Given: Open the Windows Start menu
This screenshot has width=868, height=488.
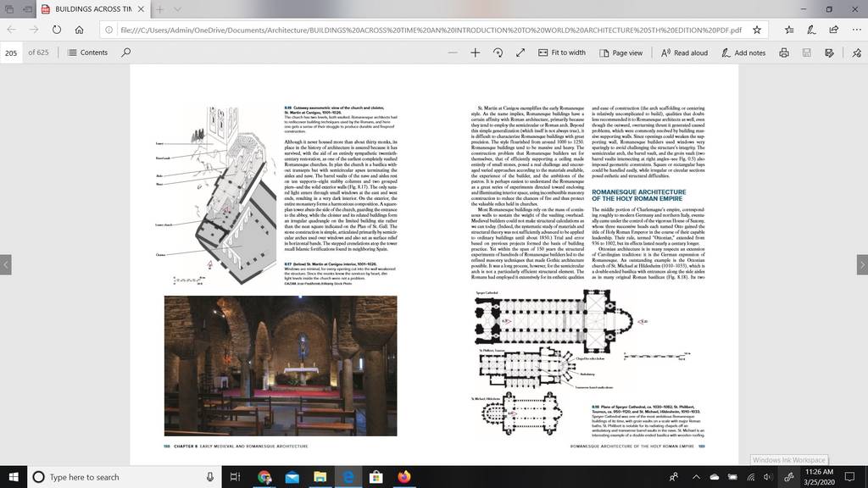Looking at the screenshot, I should (x=14, y=477).
